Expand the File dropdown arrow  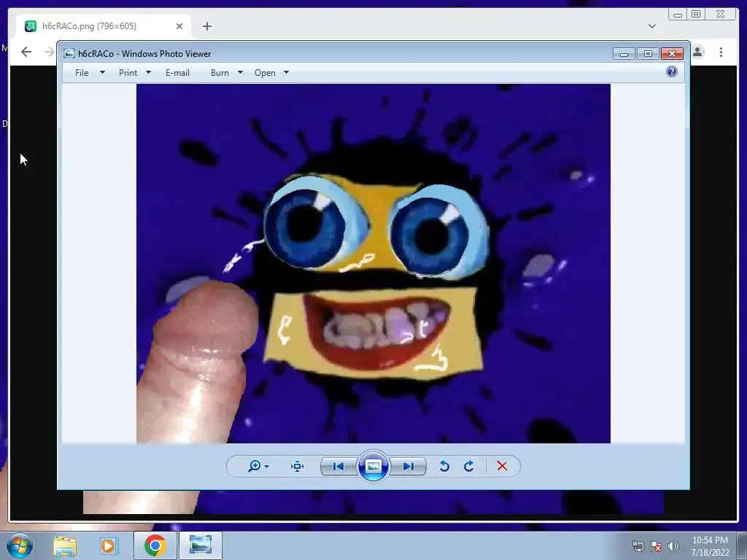tap(102, 72)
